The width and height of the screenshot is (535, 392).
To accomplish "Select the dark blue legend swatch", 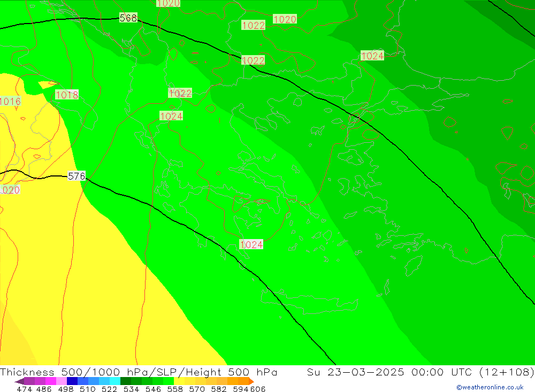I will [x=72, y=381].
